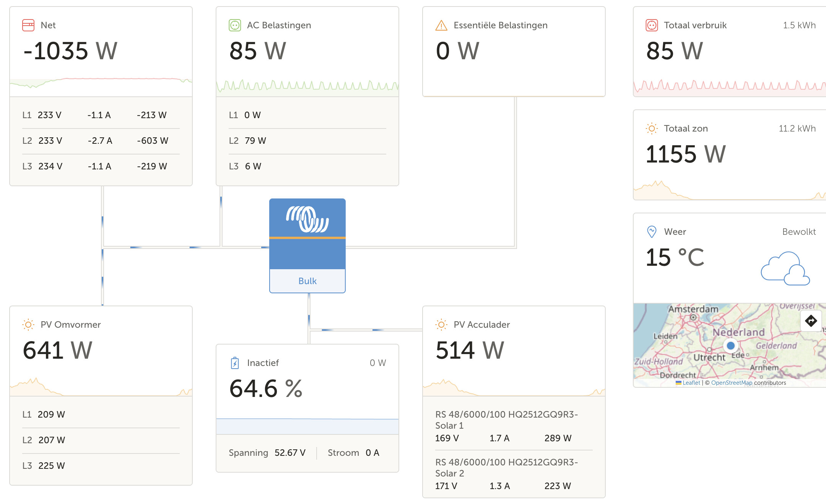Click the cloudy weather cloud icon
This screenshot has height=504, width=826.
point(785,268)
